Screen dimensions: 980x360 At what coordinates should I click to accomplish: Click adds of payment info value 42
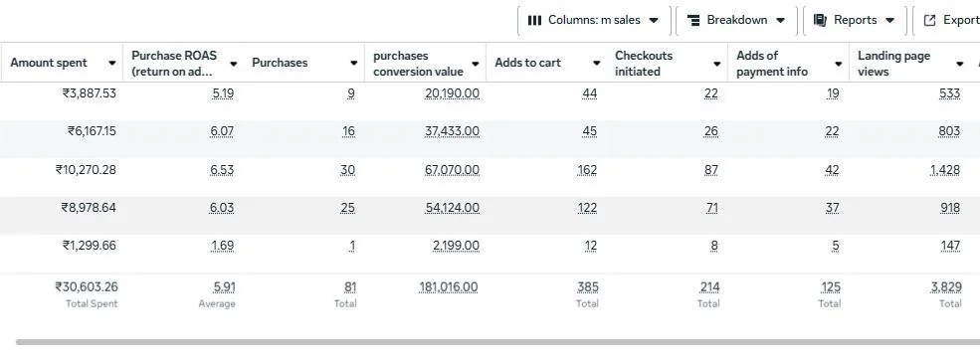831,169
